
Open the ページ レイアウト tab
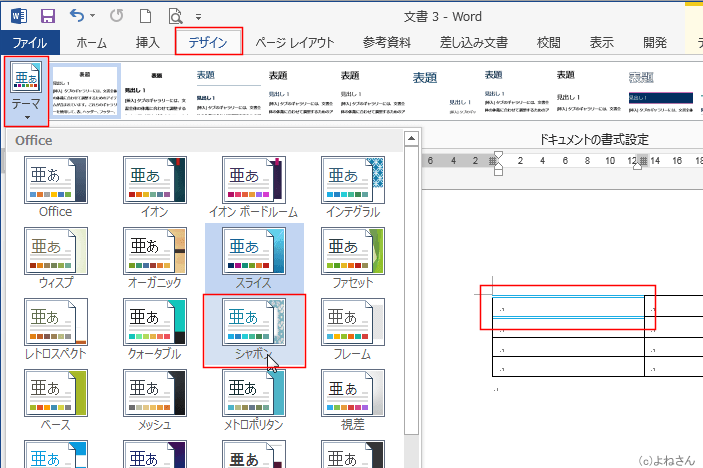(295, 43)
